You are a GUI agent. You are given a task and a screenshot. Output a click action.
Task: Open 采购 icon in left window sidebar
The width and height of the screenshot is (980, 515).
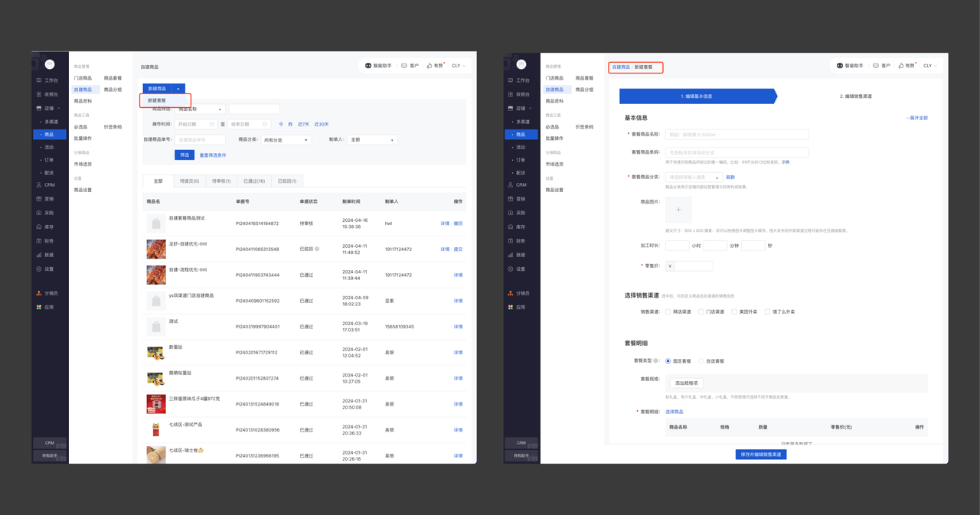pos(39,213)
